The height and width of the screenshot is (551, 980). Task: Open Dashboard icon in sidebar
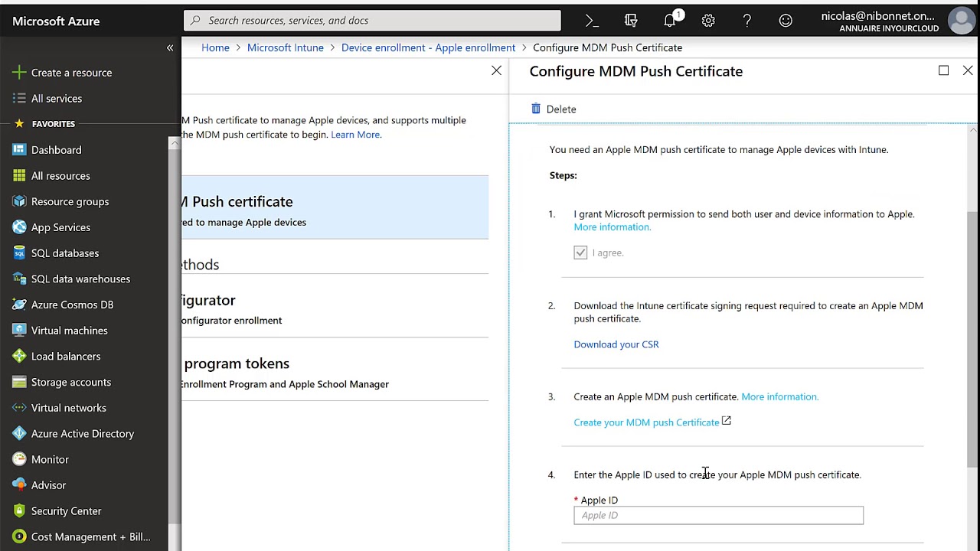pos(19,150)
